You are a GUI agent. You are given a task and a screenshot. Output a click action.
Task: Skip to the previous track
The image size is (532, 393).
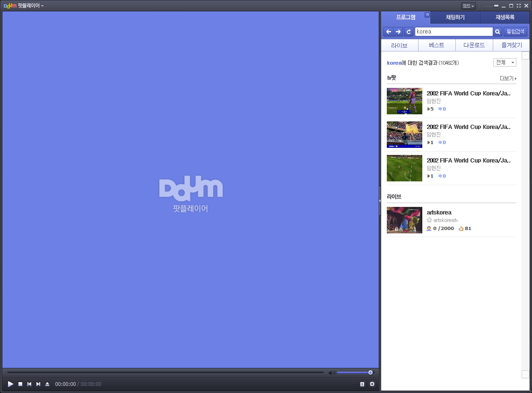tap(29, 384)
